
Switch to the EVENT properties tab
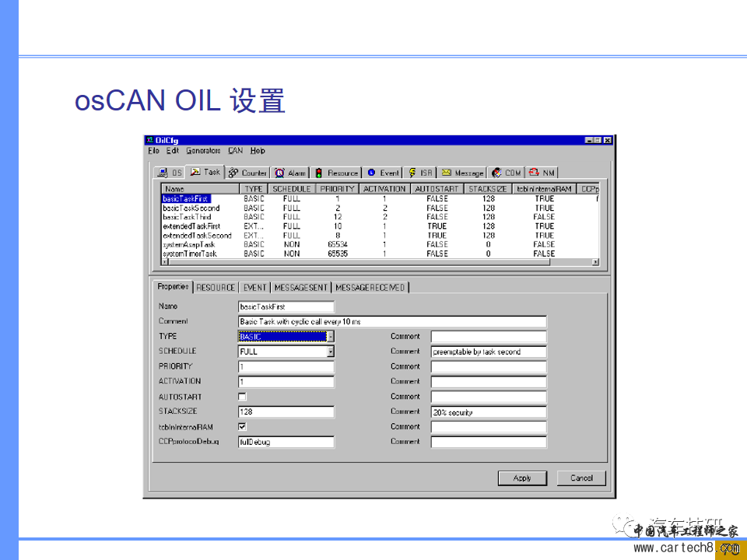click(x=255, y=288)
